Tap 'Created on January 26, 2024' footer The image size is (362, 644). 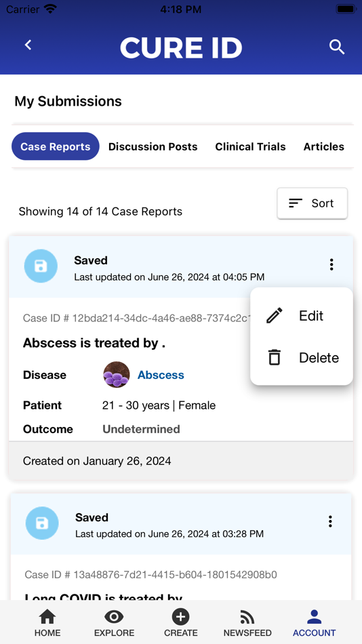pyautogui.click(x=97, y=461)
